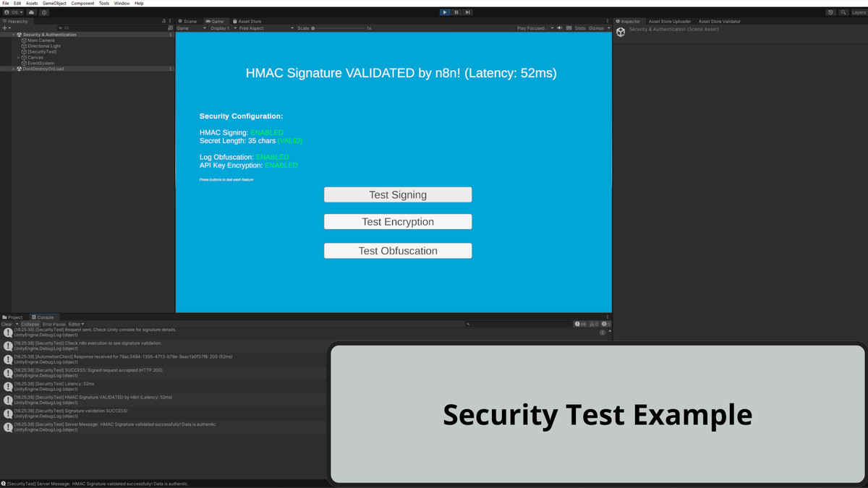Open the Asset Store Uploader tab
Viewport: 868px width, 488px height.
[x=669, y=22]
